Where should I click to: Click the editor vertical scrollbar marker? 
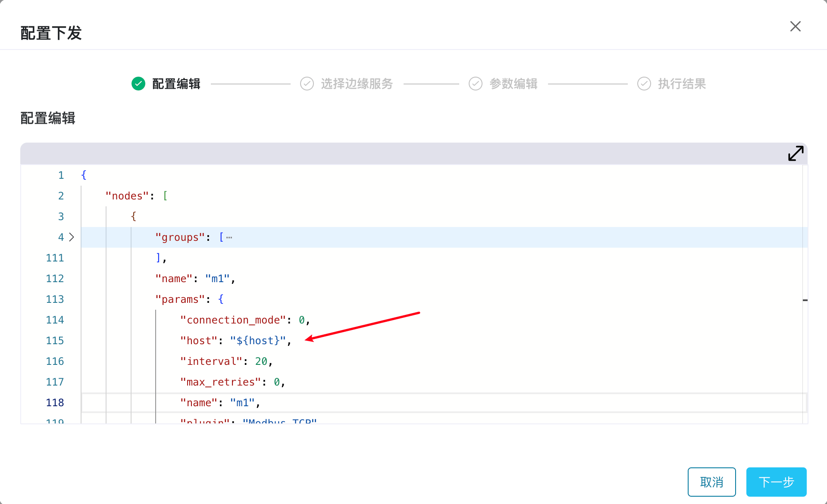click(x=805, y=300)
